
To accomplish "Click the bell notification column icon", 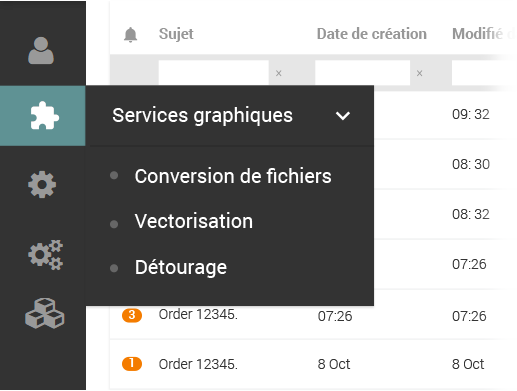I will click(130, 35).
